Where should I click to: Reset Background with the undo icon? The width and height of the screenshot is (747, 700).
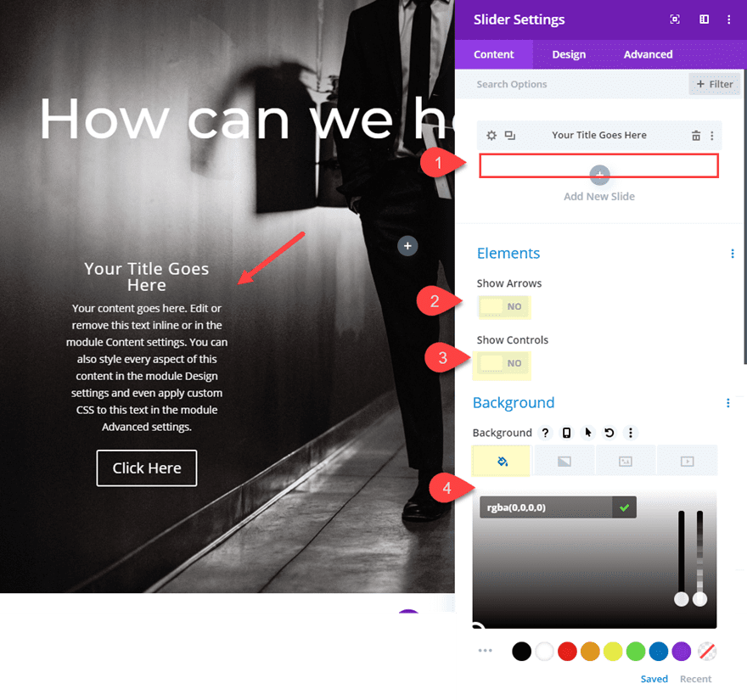(x=609, y=433)
